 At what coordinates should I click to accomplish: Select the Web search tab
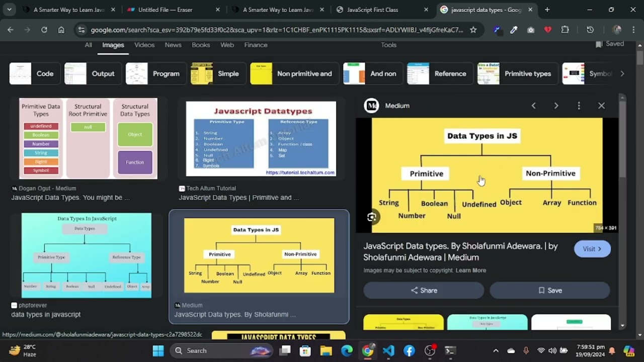[x=227, y=45]
